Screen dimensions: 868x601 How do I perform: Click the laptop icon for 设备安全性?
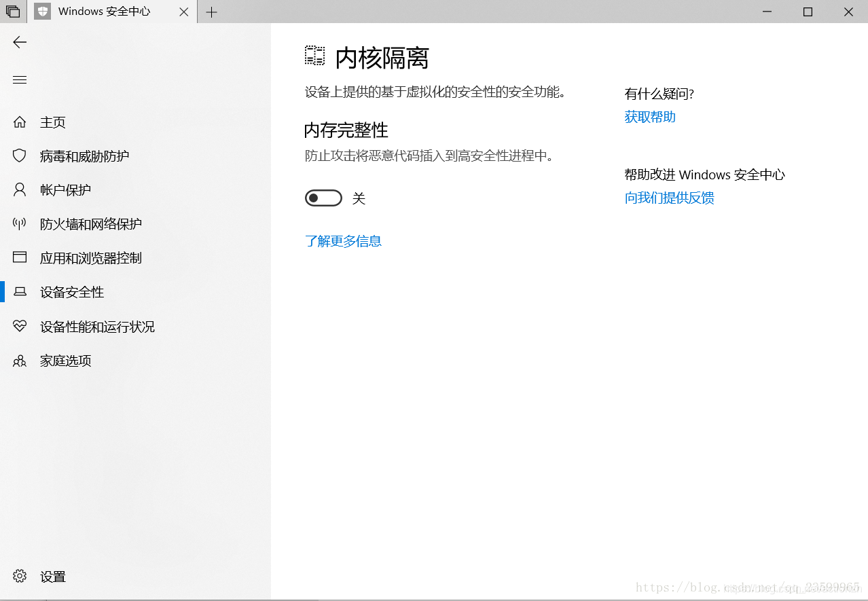coord(20,292)
